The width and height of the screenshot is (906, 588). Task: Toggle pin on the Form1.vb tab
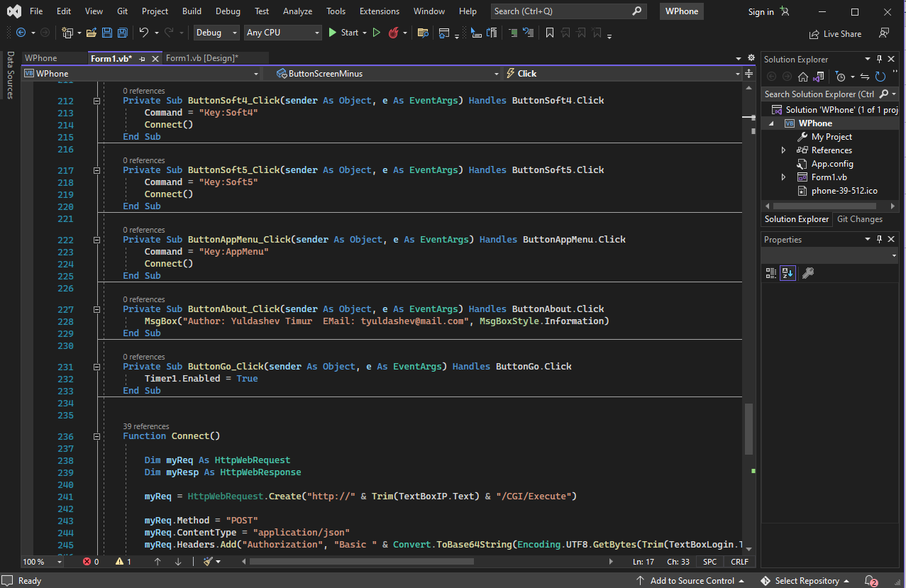[142, 59]
